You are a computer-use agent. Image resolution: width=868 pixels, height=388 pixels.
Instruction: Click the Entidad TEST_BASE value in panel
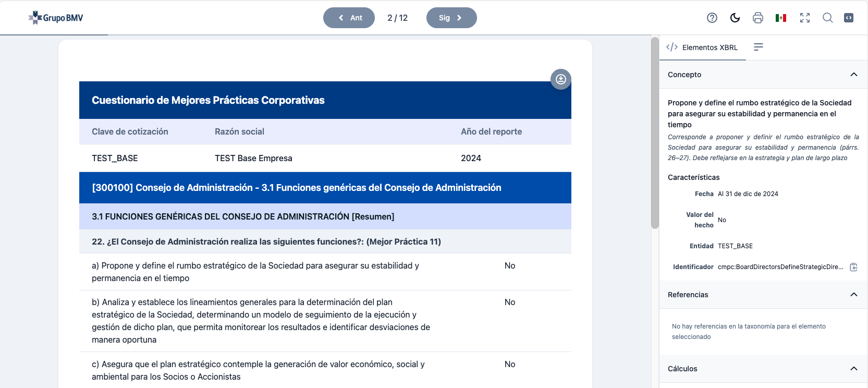tap(735, 246)
